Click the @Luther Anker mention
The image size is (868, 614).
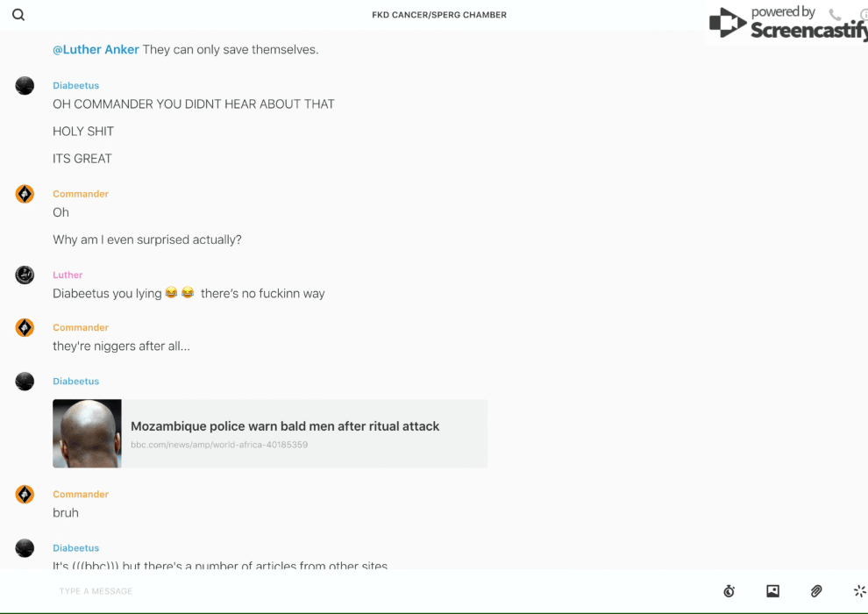click(96, 49)
